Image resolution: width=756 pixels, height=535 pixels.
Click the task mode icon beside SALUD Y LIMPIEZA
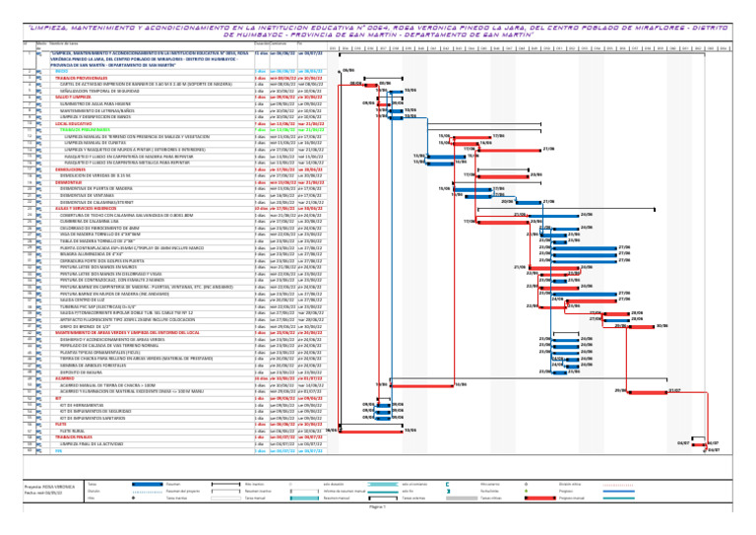(39, 98)
